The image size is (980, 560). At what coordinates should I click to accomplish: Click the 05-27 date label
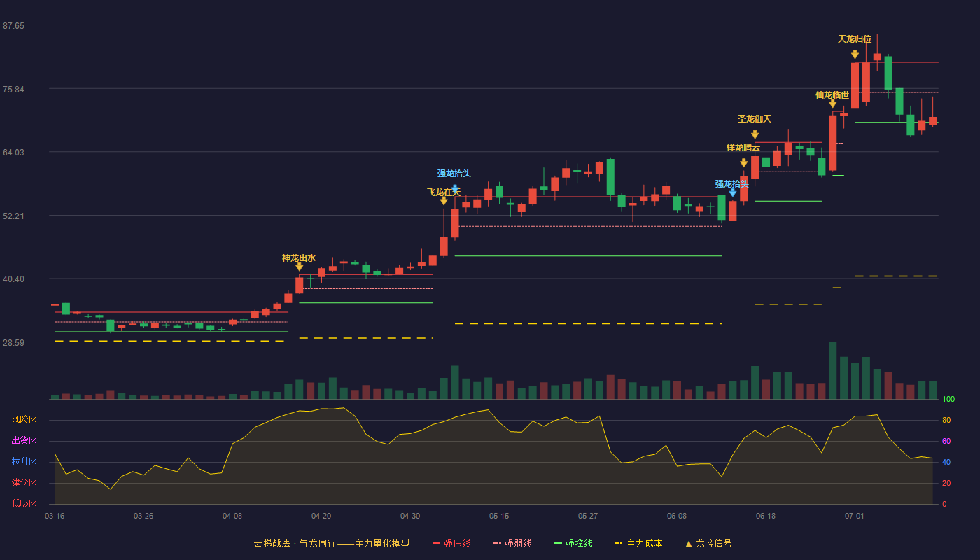588,516
